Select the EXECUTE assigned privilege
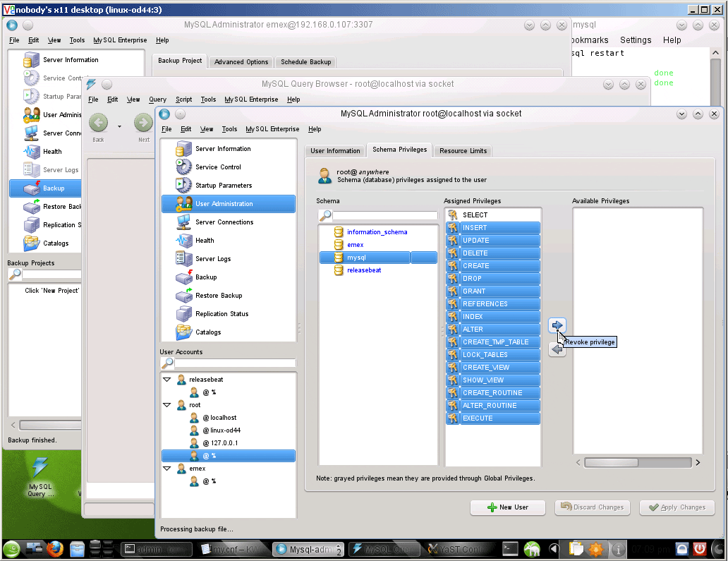728x561 pixels. [x=493, y=418]
